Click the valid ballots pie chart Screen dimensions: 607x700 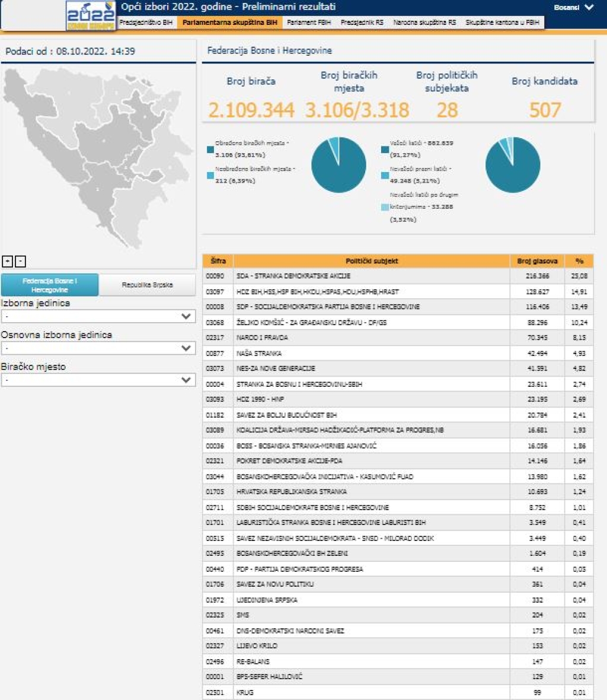[x=512, y=165]
